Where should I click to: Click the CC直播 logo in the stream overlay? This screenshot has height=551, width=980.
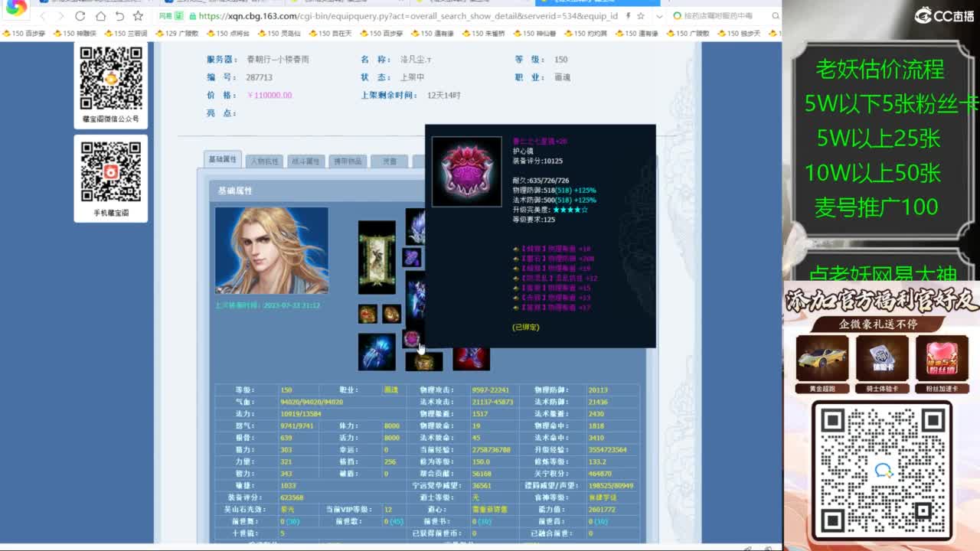tap(944, 15)
